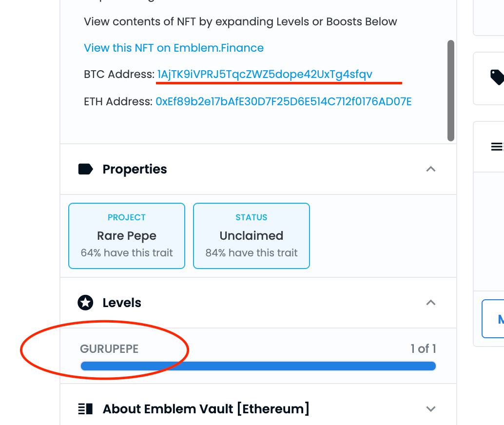Open the BTC address link
The width and height of the screenshot is (504, 425).
point(265,74)
